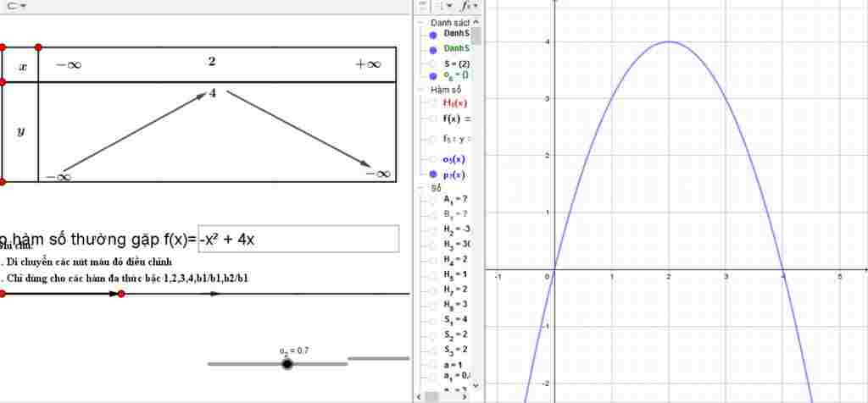Collapse the Số group in algebra view
This screenshot has height=403, width=868.
point(423,188)
